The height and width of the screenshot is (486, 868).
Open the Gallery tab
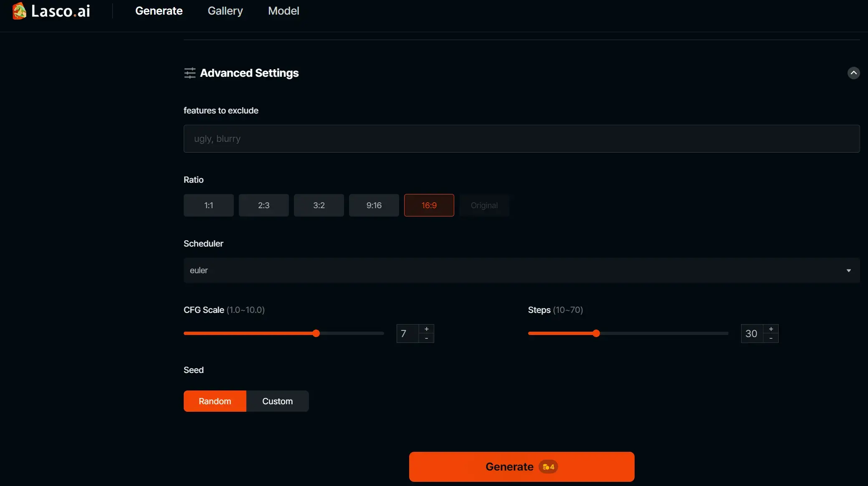(225, 11)
